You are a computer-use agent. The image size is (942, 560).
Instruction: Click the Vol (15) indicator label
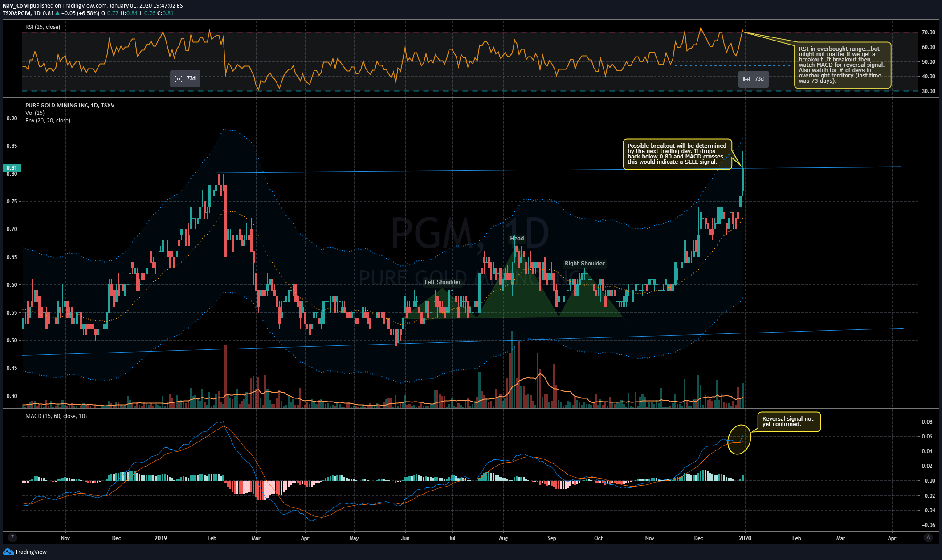coord(35,113)
